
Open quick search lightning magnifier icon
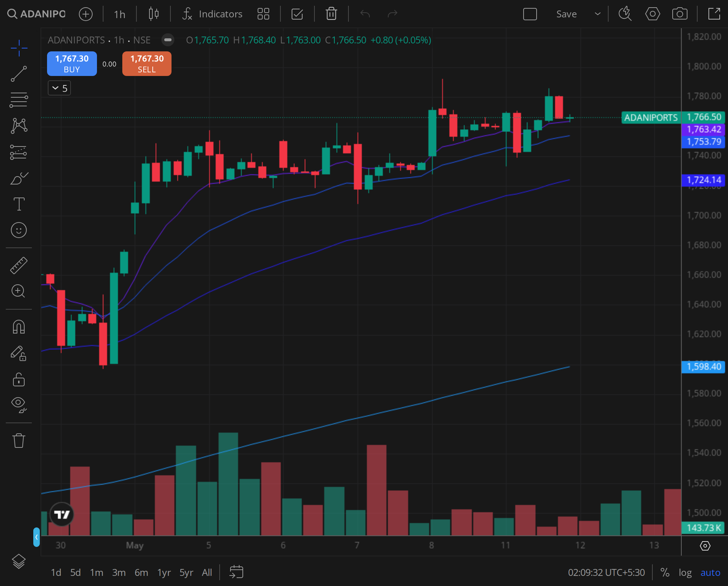[x=625, y=14]
